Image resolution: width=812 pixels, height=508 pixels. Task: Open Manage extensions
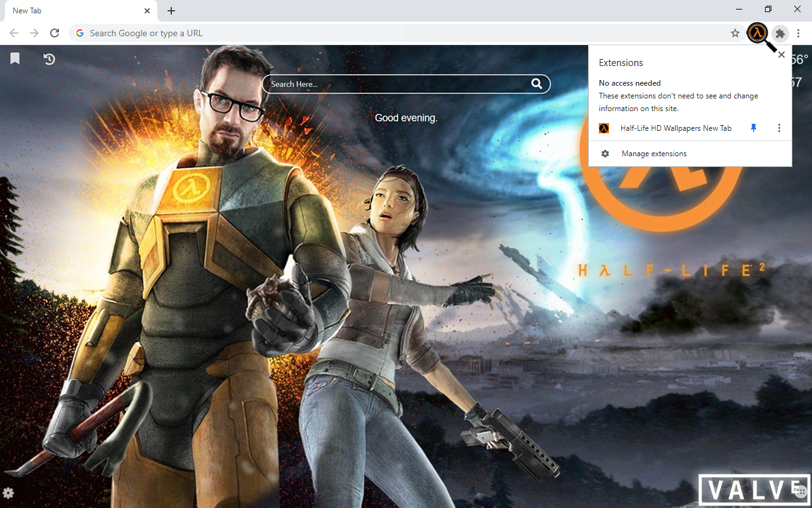[x=690, y=154]
